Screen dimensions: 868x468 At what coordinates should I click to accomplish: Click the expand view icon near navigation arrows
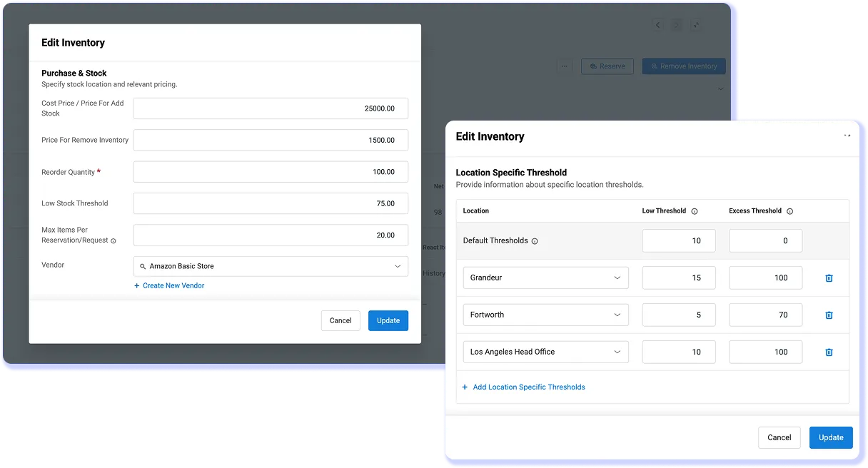coord(696,24)
